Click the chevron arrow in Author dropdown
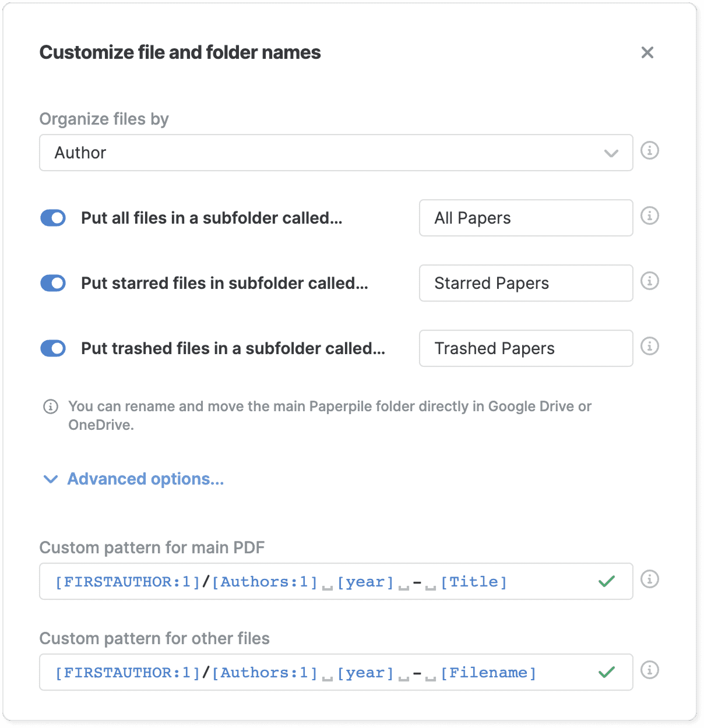This screenshot has width=704, height=728. click(611, 153)
